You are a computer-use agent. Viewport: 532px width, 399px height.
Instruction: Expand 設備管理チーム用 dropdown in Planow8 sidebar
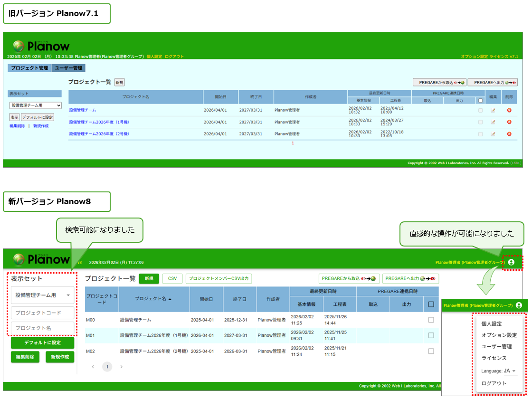(43, 295)
